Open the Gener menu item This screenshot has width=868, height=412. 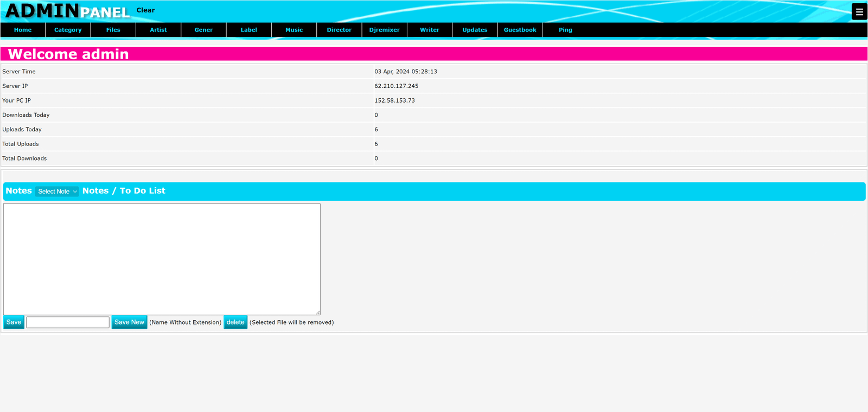click(x=203, y=30)
